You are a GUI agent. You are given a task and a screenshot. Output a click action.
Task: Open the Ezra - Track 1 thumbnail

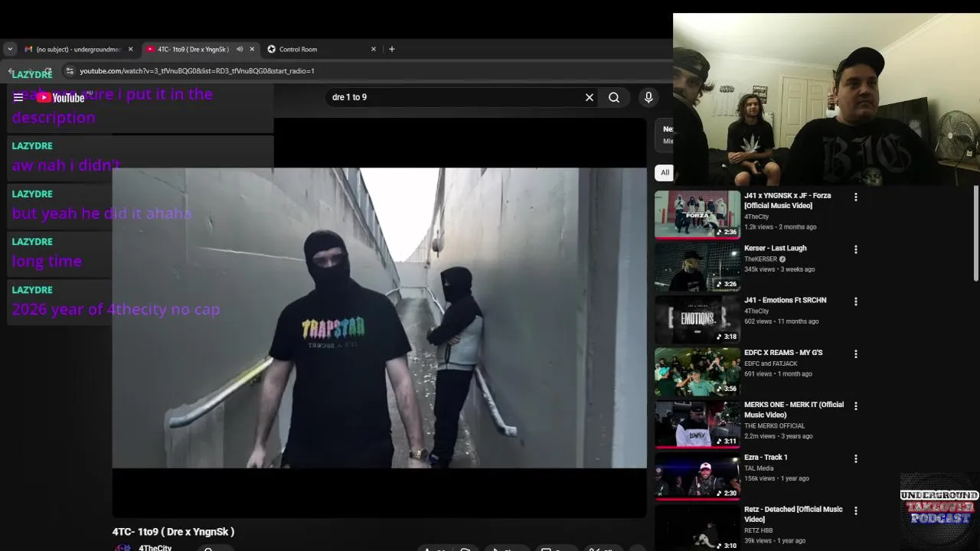697,476
